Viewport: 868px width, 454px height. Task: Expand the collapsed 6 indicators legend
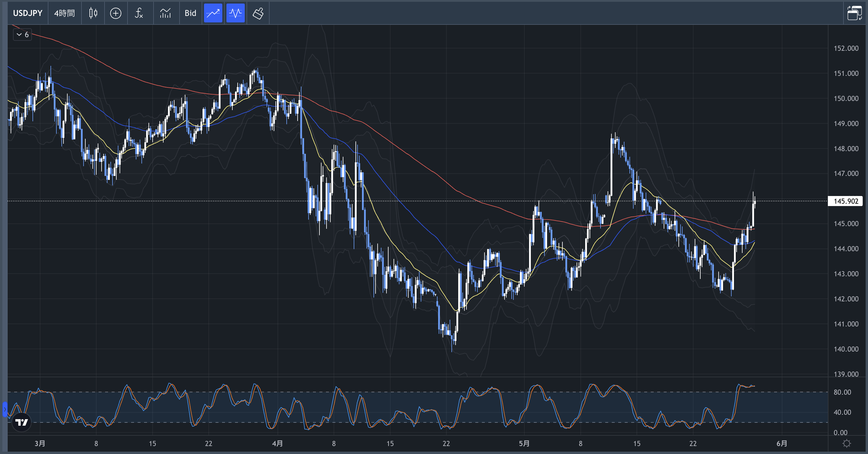click(22, 34)
